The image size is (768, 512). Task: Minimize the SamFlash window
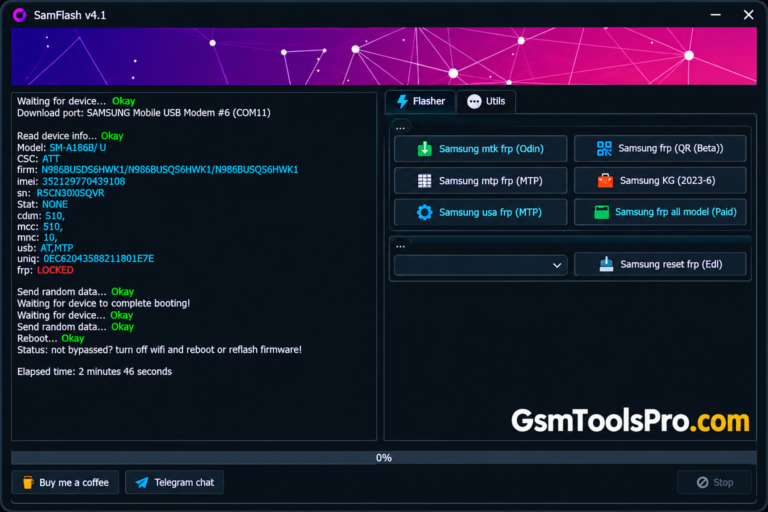pos(716,15)
